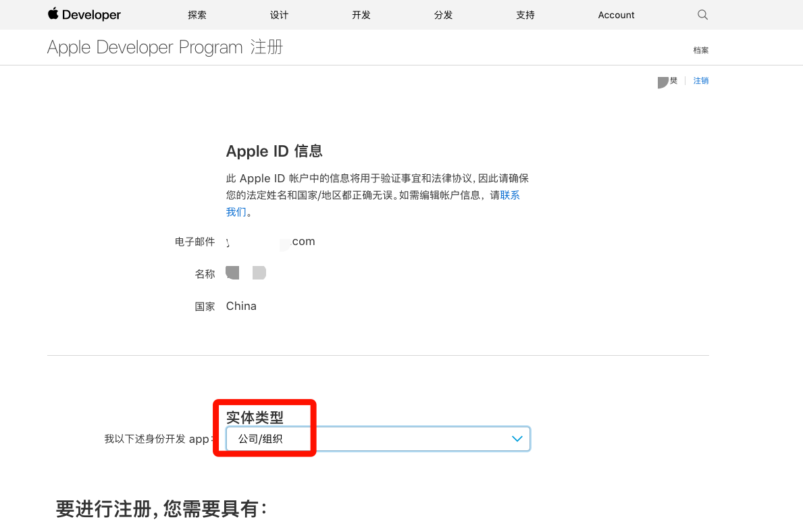Image resolution: width=803 pixels, height=532 pixels.
Task: Open the 探索 menu item
Action: [197, 15]
